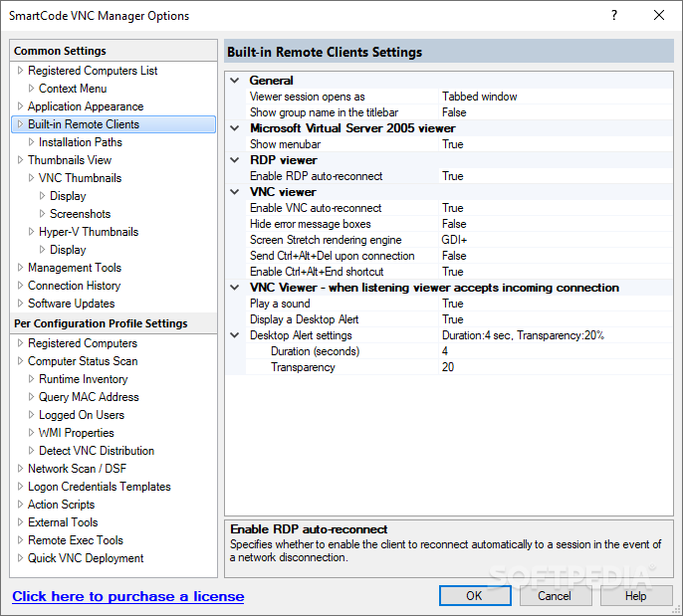Open Connection History settings
The image size is (683, 616).
(x=74, y=286)
